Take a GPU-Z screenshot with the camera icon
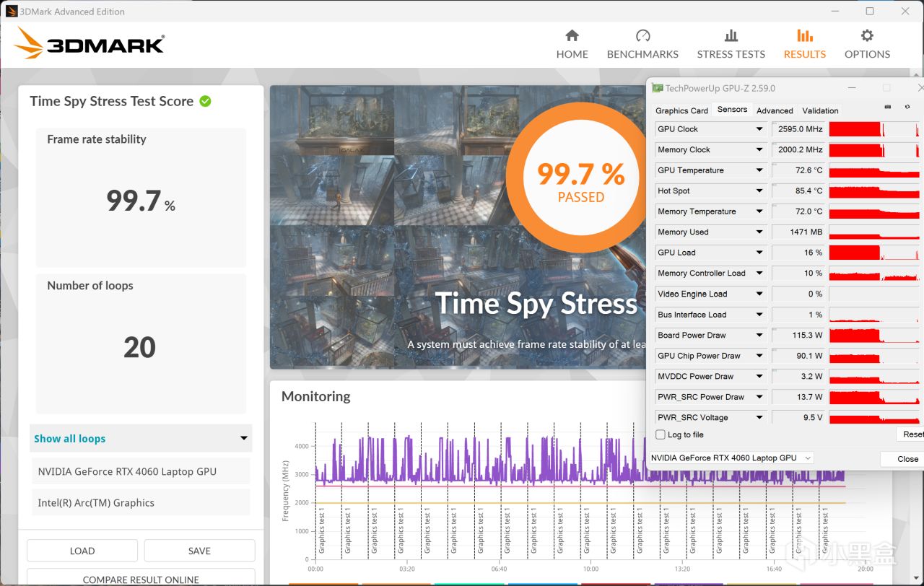This screenshot has width=924, height=586. click(x=887, y=107)
